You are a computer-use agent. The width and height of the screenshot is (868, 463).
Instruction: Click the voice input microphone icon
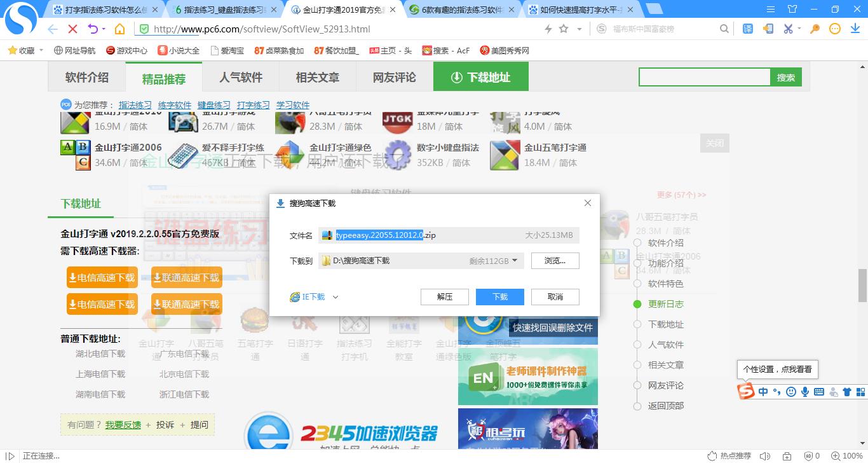(x=805, y=392)
